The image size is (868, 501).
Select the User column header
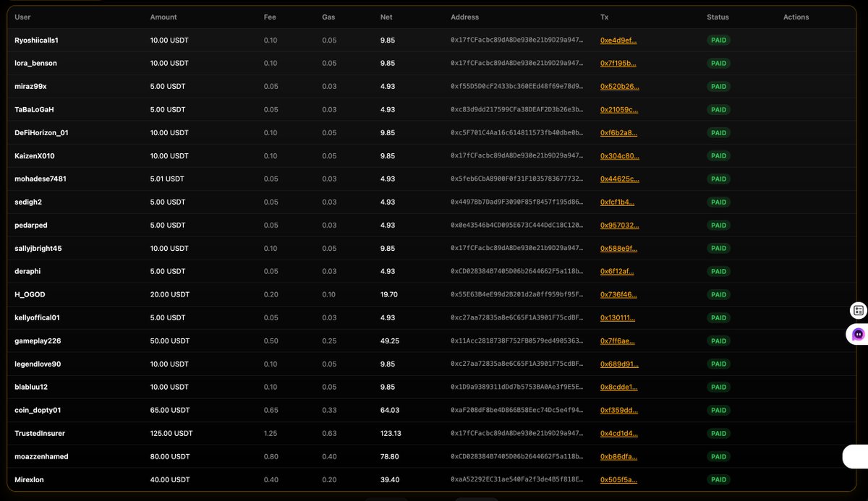(x=22, y=17)
